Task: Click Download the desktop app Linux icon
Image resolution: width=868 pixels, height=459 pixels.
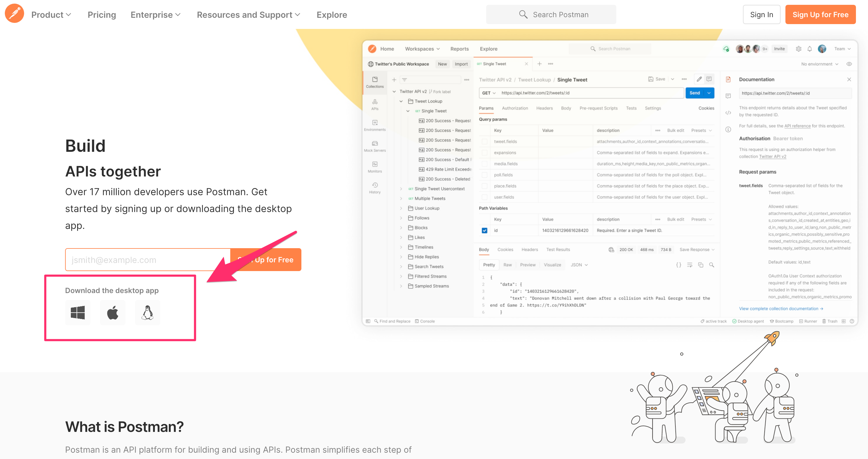Action: click(x=148, y=313)
